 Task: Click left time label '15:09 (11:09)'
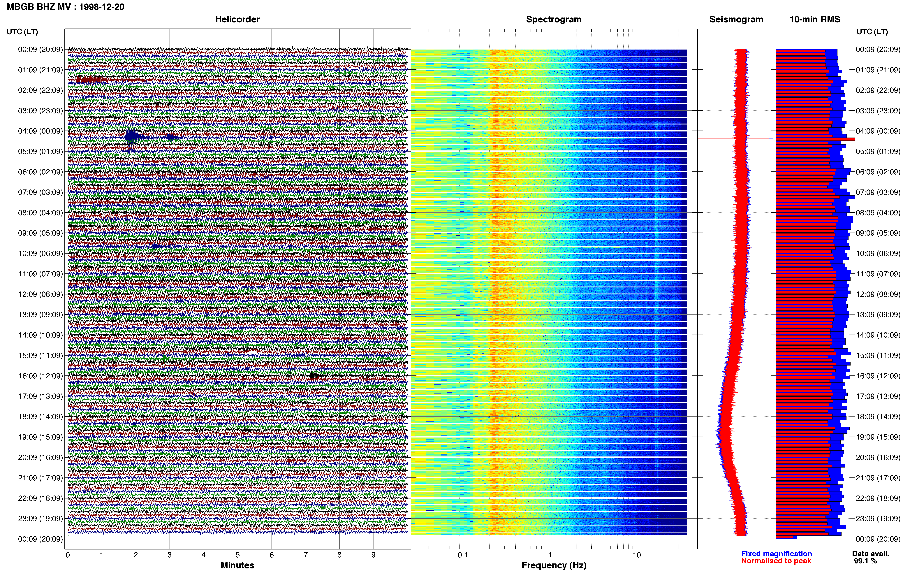41,355
